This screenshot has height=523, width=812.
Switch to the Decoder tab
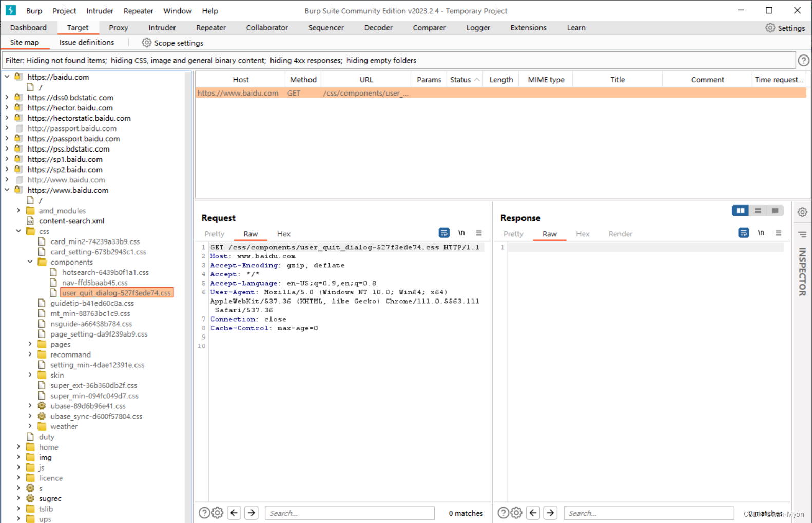click(378, 28)
